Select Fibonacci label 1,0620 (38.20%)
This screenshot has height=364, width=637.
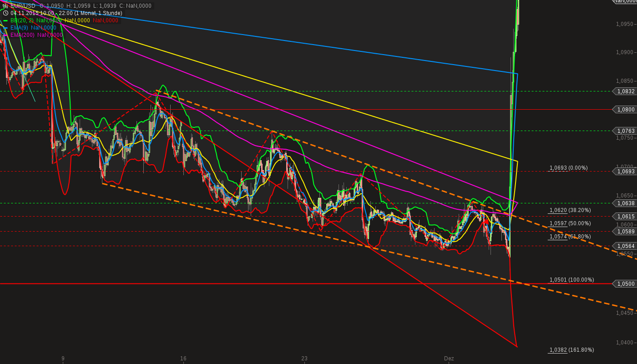(x=570, y=210)
